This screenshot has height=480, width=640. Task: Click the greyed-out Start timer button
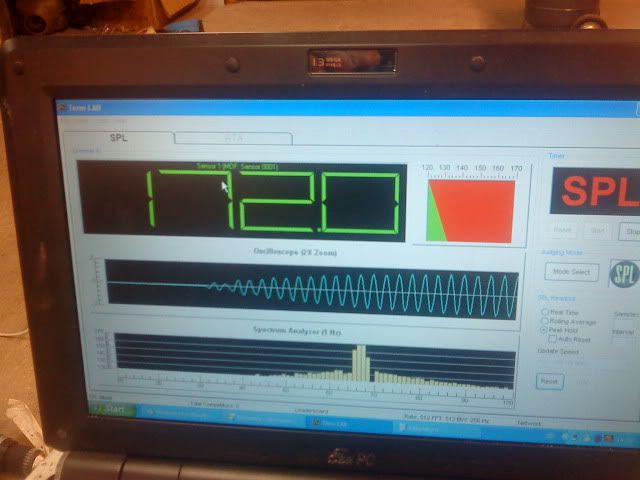[598, 231]
